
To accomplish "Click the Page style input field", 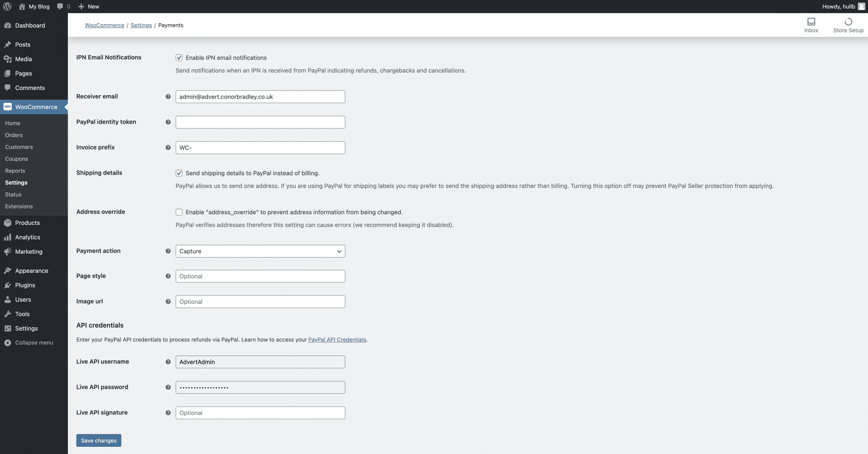I will pos(260,276).
